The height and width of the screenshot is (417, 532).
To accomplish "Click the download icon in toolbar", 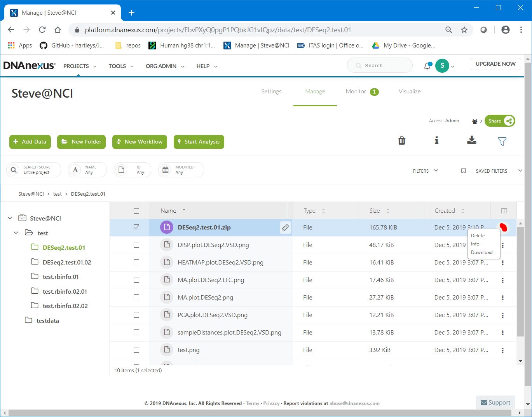I will (x=471, y=140).
